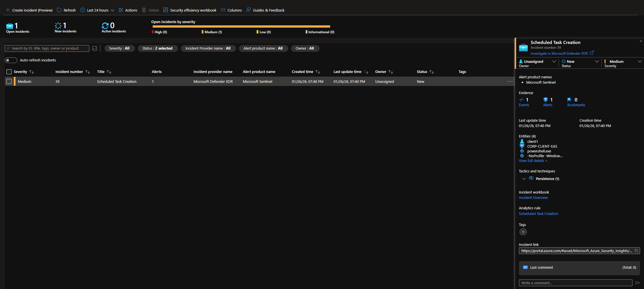
Task: Open the Status 2 selected filter
Action: coord(157,48)
